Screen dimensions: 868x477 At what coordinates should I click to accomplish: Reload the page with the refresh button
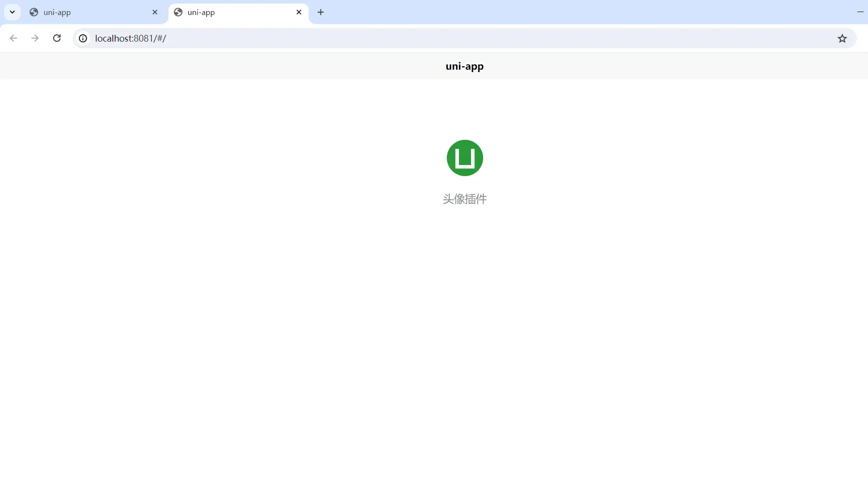pyautogui.click(x=57, y=38)
